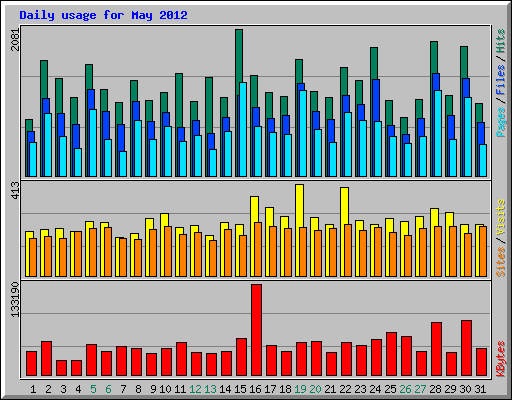This screenshot has height=400, width=512.
Task: Click the orange sites bar for day 16
Action: 258,249
